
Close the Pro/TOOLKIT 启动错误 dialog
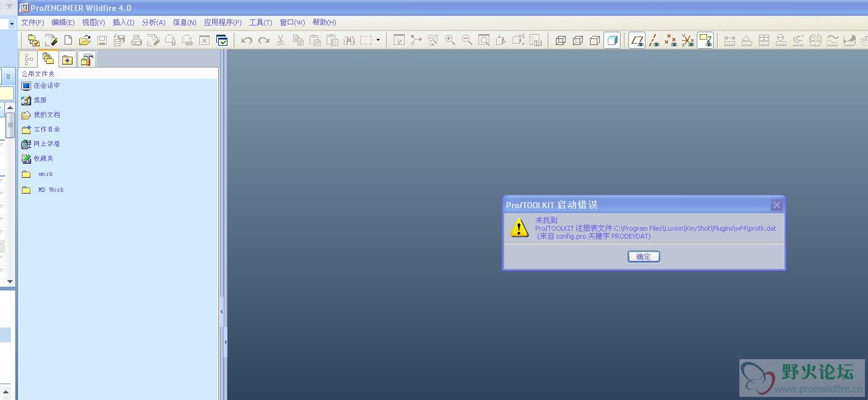777,205
